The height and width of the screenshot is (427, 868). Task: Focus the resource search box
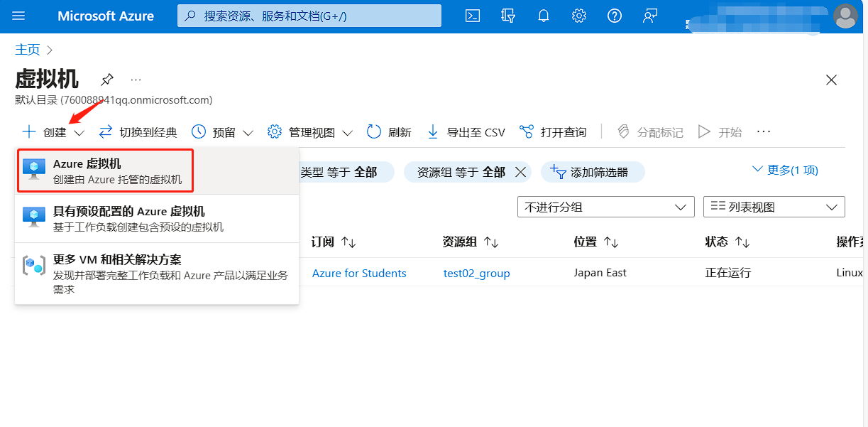tap(309, 16)
